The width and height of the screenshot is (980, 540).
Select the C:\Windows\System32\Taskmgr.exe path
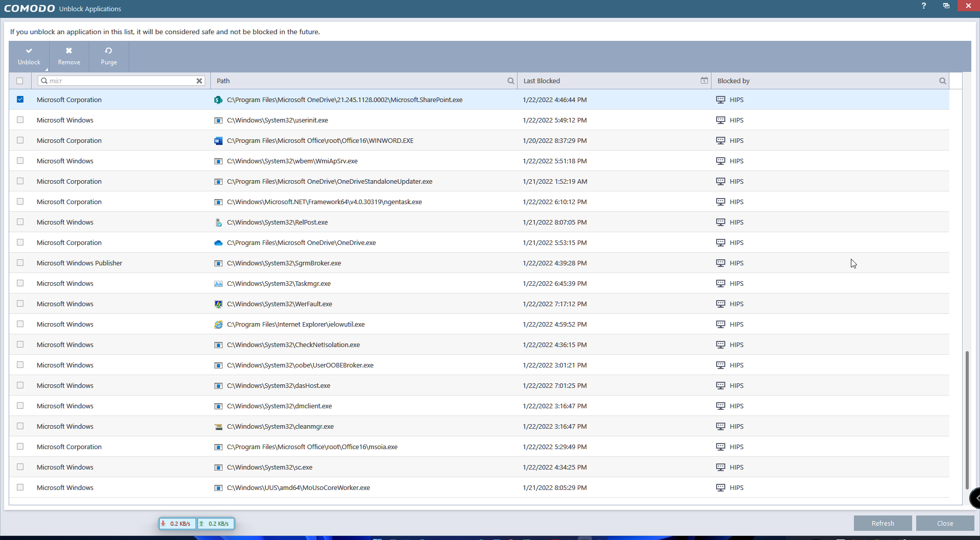click(x=279, y=284)
